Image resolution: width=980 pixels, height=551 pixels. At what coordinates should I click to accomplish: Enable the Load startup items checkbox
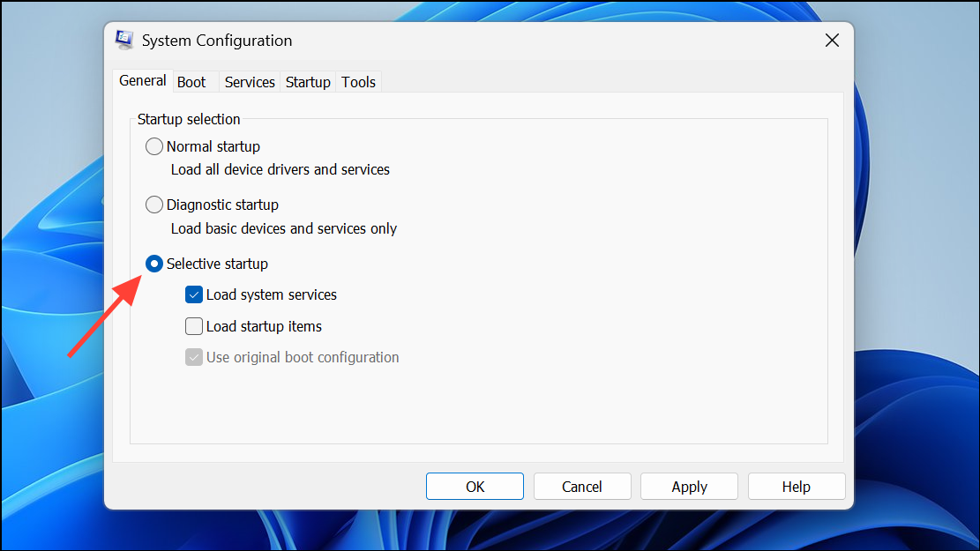194,327
